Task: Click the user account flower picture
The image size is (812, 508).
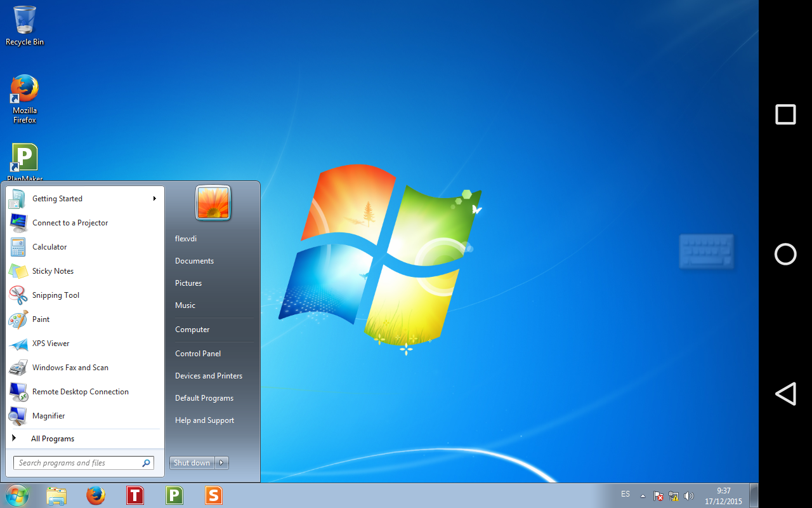Action: [x=213, y=203]
